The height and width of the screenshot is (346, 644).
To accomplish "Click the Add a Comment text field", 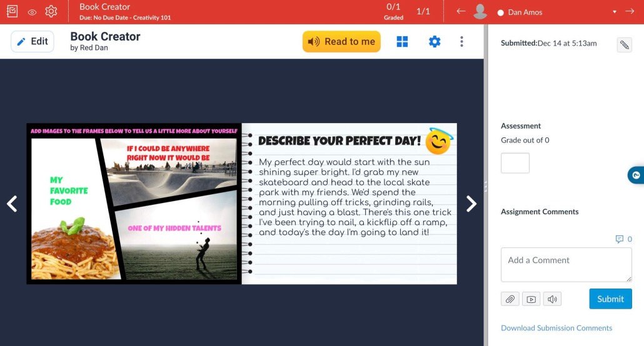I will coord(566,265).
